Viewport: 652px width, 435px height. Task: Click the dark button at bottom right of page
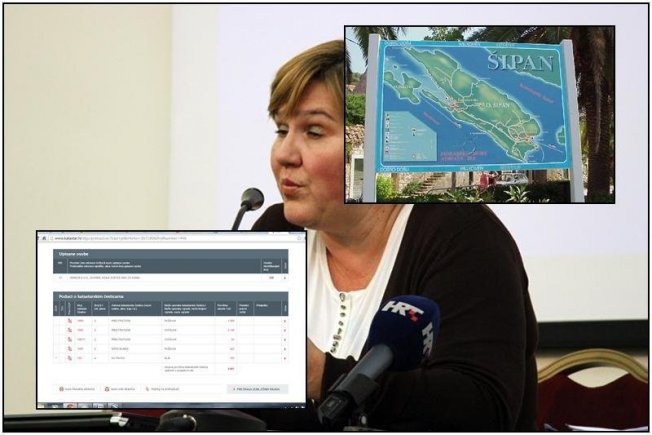pos(257,389)
